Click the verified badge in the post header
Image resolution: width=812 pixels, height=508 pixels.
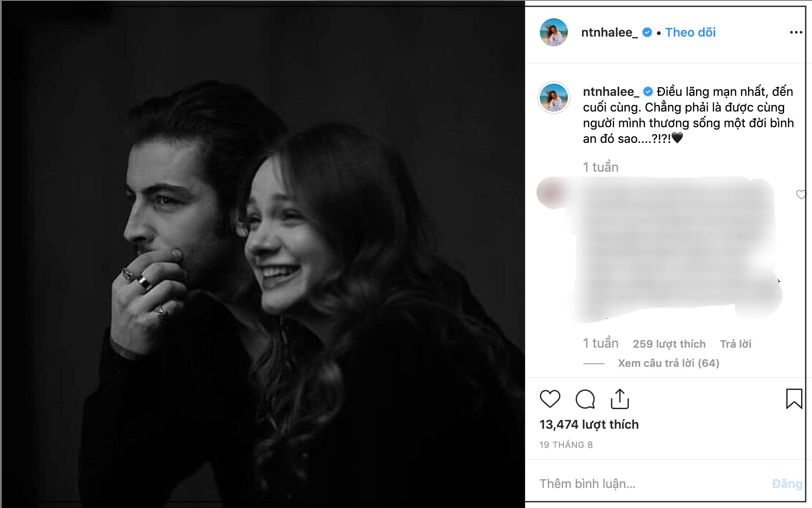coord(647,32)
